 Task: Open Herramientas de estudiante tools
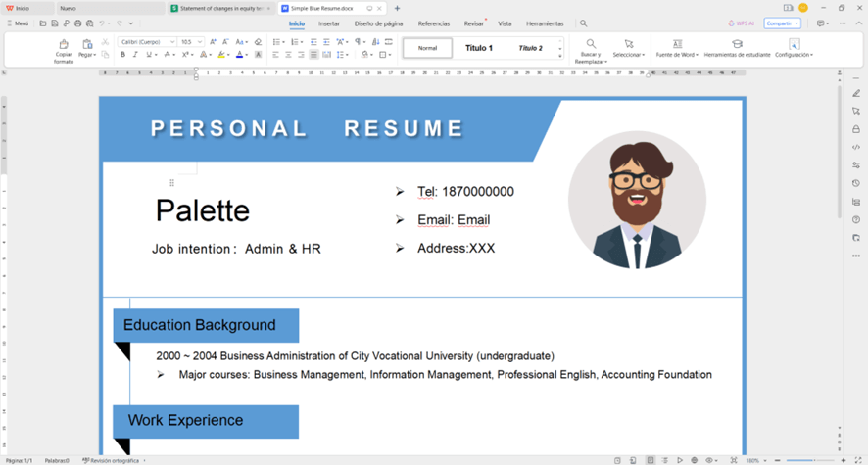pyautogui.click(x=737, y=44)
